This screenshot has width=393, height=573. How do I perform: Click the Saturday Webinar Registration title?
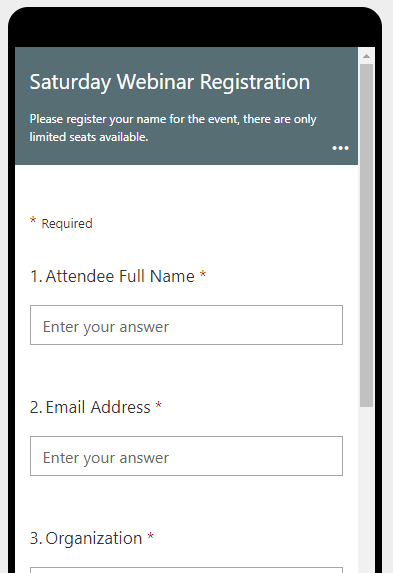[170, 82]
